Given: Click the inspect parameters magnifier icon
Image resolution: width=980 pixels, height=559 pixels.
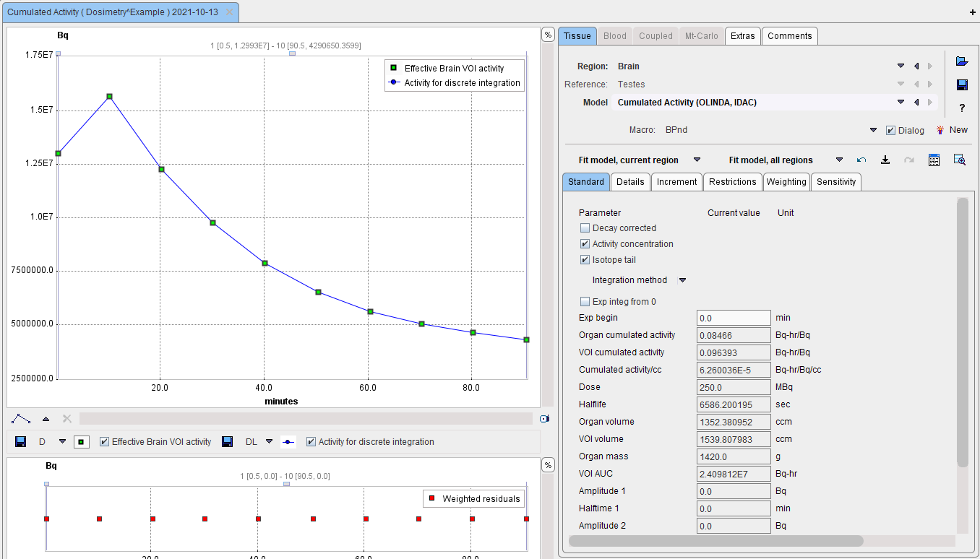Looking at the screenshot, I should click(x=960, y=160).
